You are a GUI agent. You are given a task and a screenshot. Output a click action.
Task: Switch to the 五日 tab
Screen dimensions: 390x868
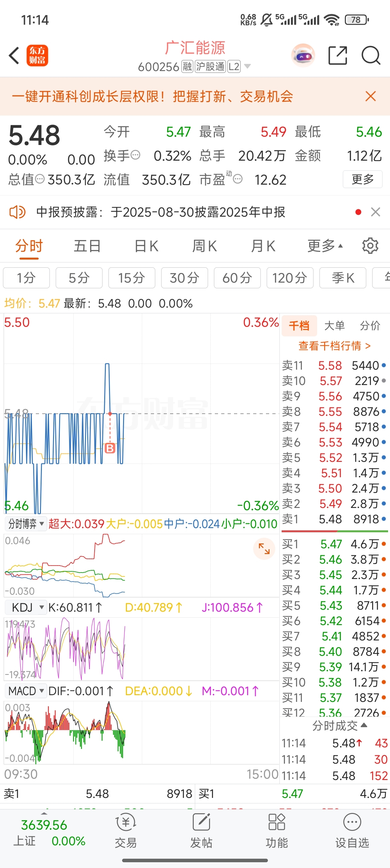tap(88, 246)
